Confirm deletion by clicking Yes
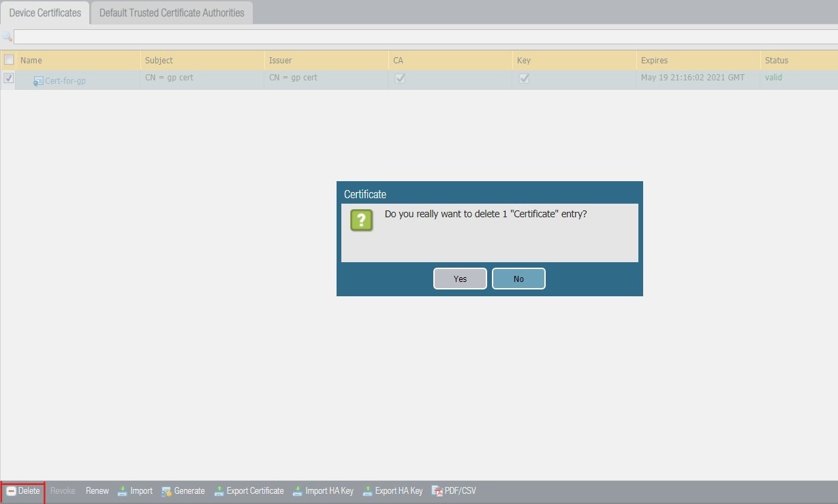This screenshot has width=838, height=504. pos(460,279)
